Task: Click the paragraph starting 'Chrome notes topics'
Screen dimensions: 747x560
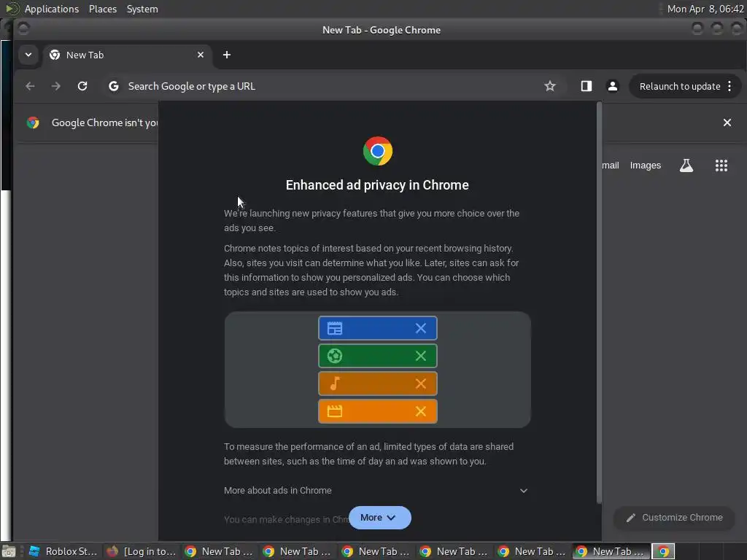Action: click(371, 270)
